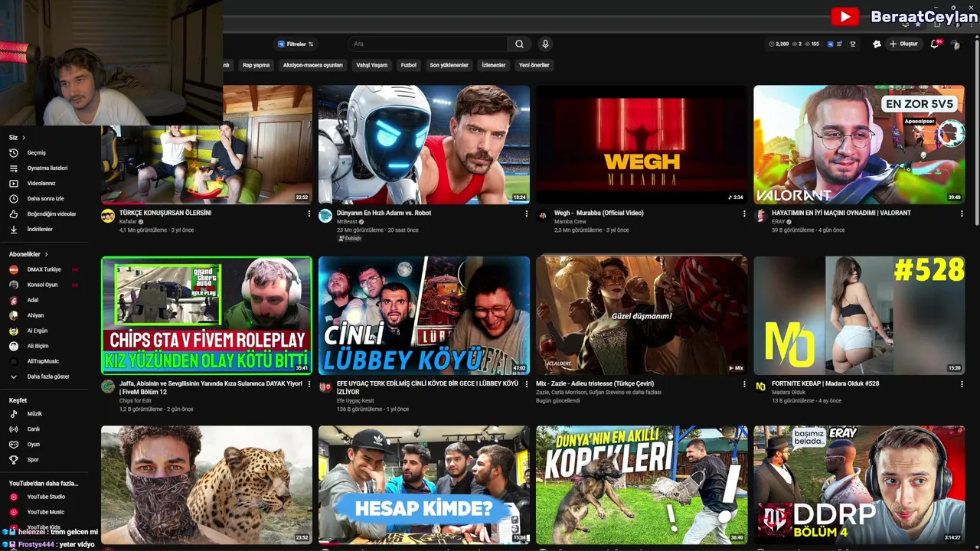
Task: Open options menu for Wegh - Murabba video
Action: pos(744,214)
